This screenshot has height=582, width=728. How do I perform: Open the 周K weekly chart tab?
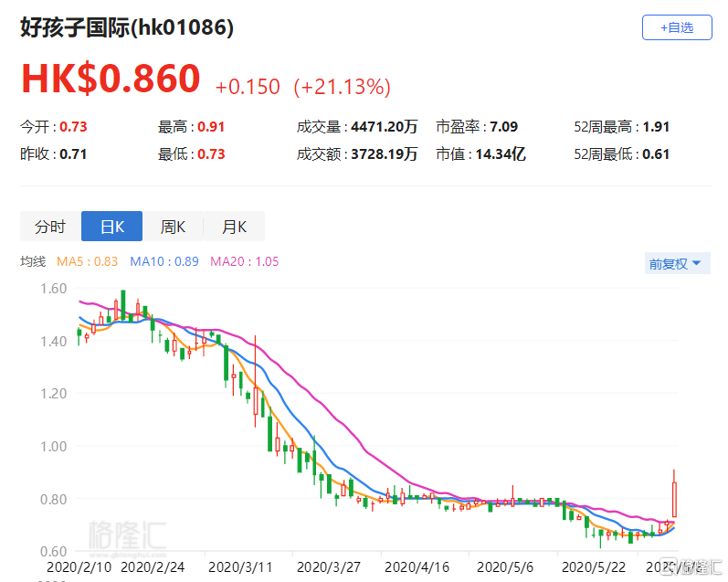point(173,227)
